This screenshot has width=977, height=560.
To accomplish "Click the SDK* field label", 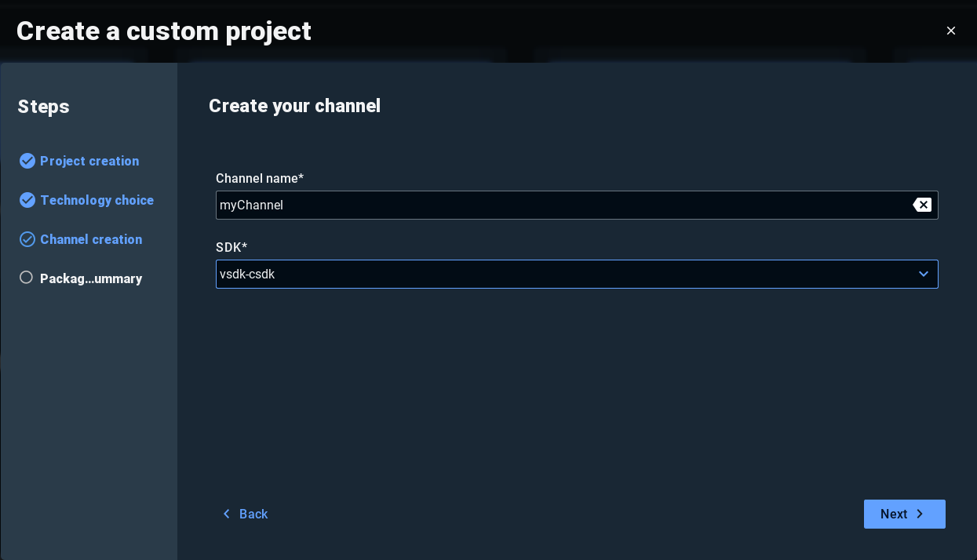I will coord(231,247).
